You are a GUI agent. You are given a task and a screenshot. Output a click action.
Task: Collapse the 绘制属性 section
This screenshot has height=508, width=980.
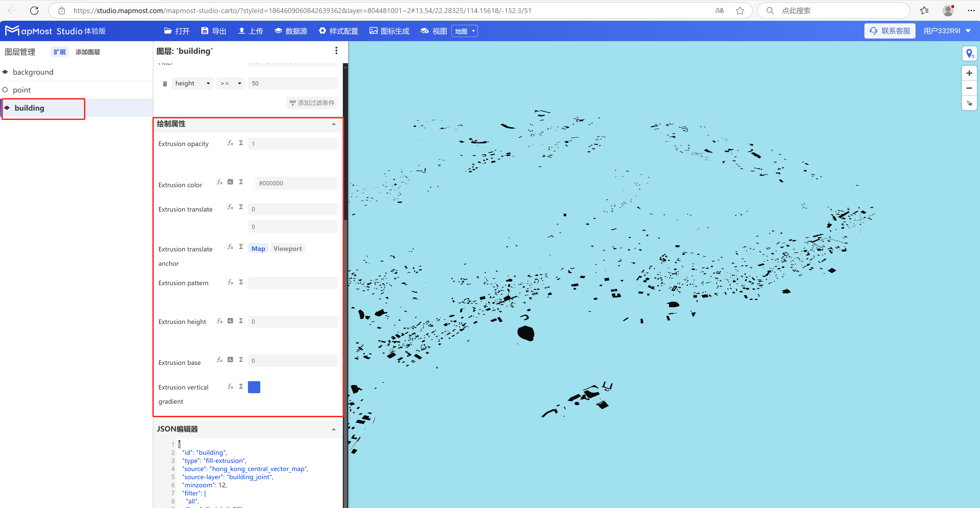pyautogui.click(x=333, y=124)
